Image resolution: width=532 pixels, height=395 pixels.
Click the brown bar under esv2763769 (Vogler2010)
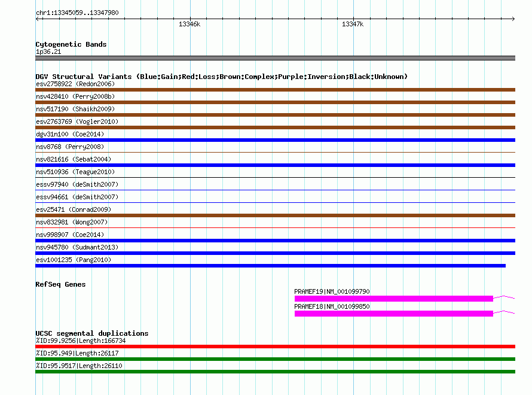point(275,127)
